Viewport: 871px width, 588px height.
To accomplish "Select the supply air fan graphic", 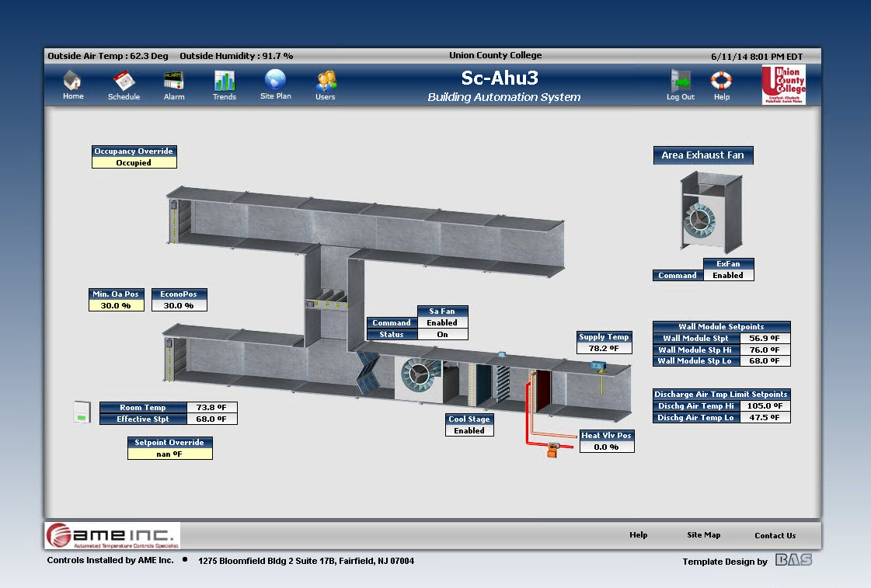I will tap(420, 378).
